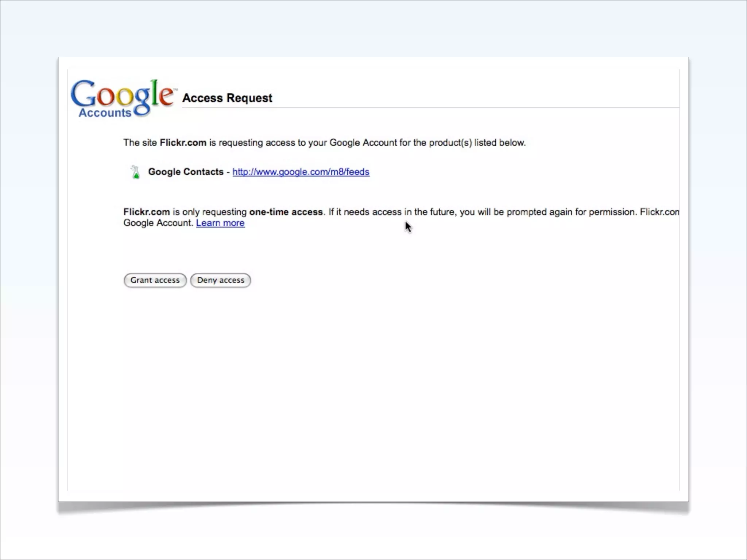
Task: Click the bold Google Contacts label
Action: [x=186, y=172]
